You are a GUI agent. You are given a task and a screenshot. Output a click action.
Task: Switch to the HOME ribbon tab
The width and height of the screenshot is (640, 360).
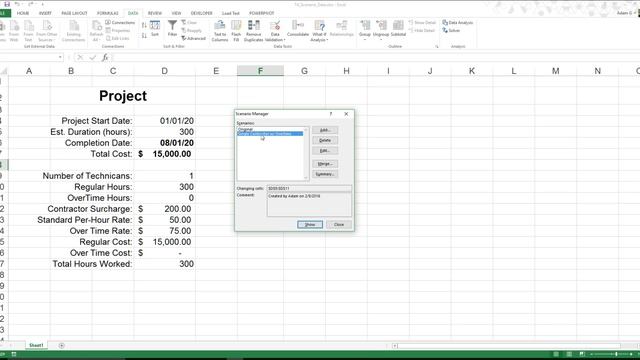(23, 13)
